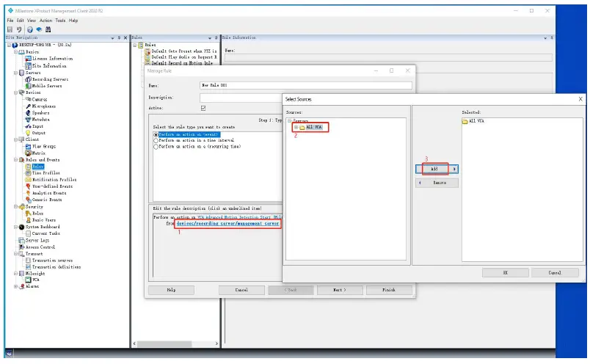Choose 'Perform an action on a recurring time'
Screen dimensions: 590x364
(x=156, y=147)
